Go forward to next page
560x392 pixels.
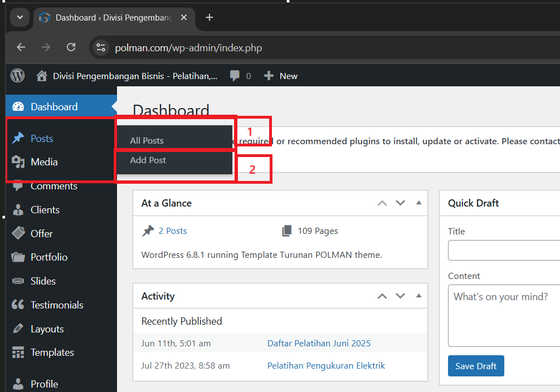click(46, 47)
